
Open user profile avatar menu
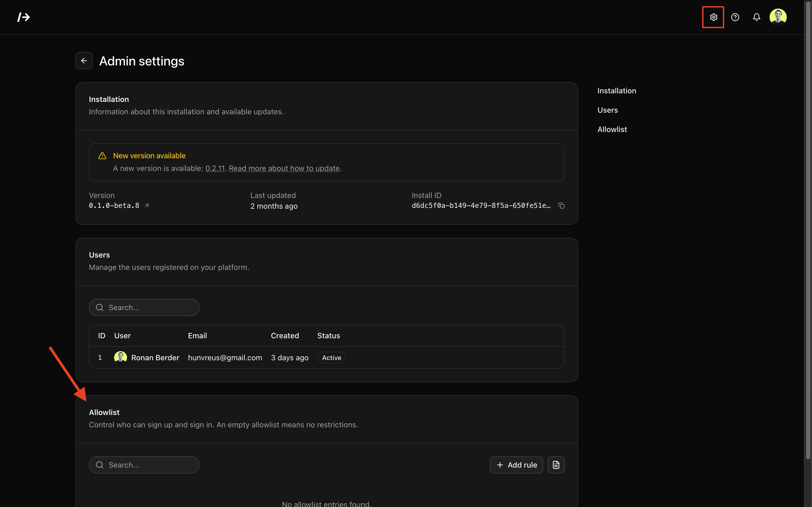[778, 17]
